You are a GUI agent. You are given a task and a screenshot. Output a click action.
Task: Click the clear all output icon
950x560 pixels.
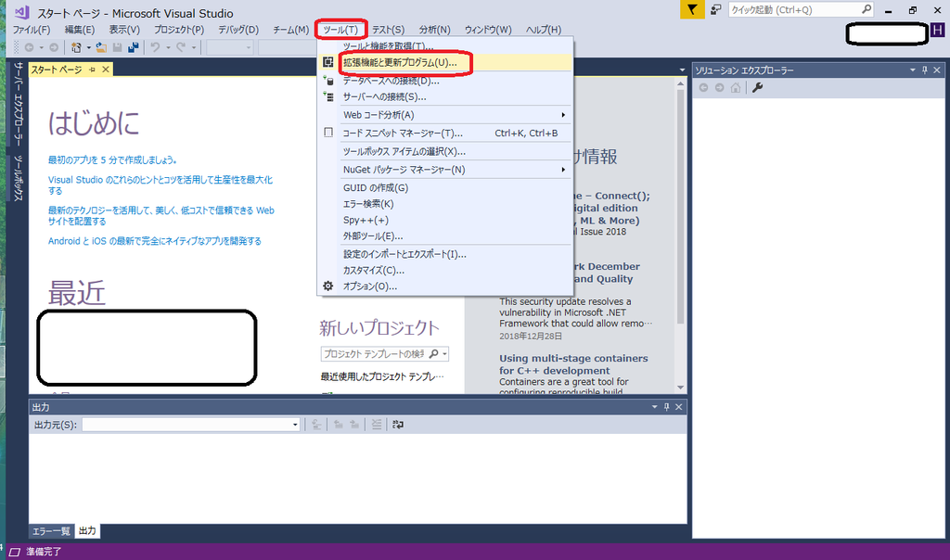coord(377,425)
